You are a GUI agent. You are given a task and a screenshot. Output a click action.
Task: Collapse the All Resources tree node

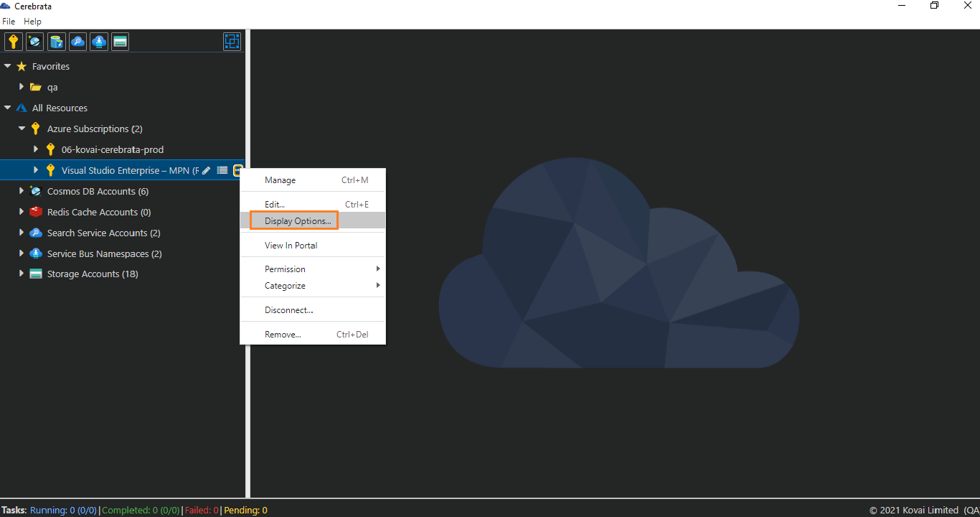(8, 108)
